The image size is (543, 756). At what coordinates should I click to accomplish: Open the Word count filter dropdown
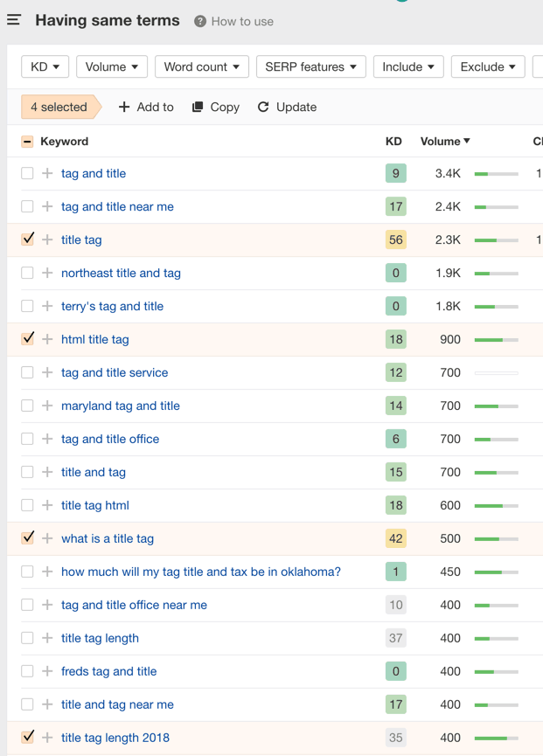pyautogui.click(x=201, y=66)
